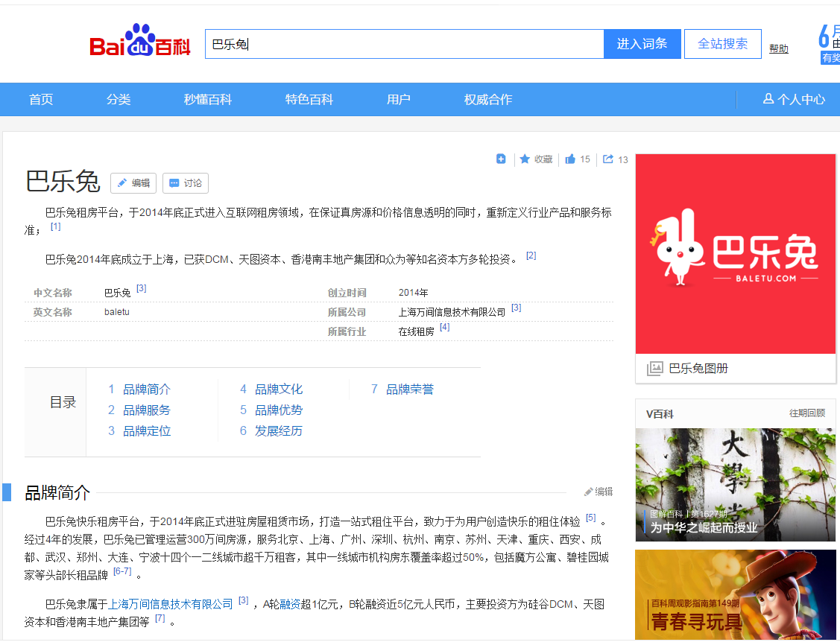Jump to 品牌简介 in the table of contents

click(x=147, y=390)
